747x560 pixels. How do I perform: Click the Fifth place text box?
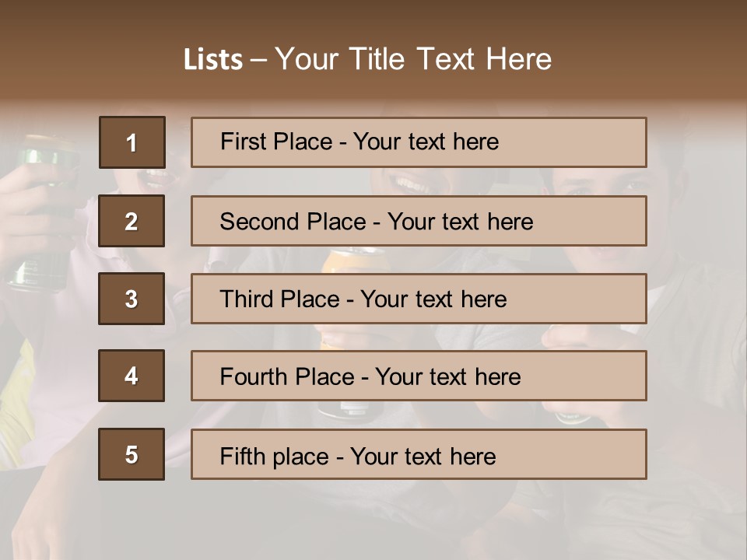tap(419, 454)
